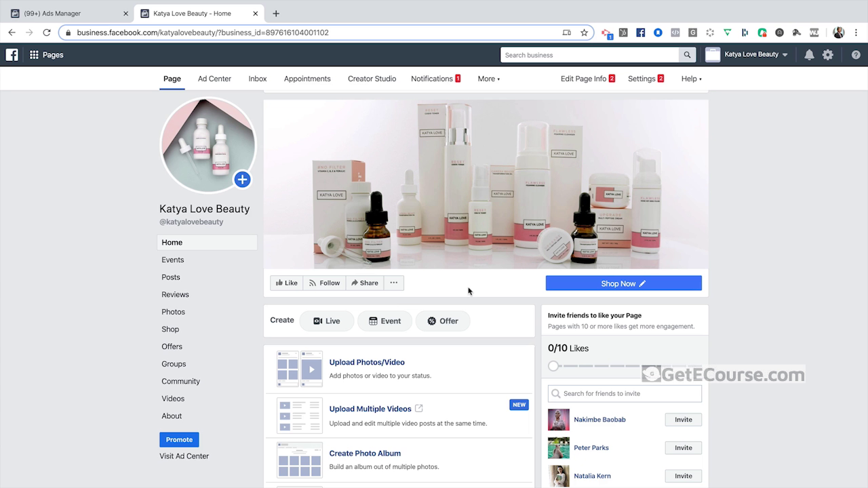Select Reviews in the left sidebar
This screenshot has height=488, width=868.
pyautogui.click(x=175, y=294)
